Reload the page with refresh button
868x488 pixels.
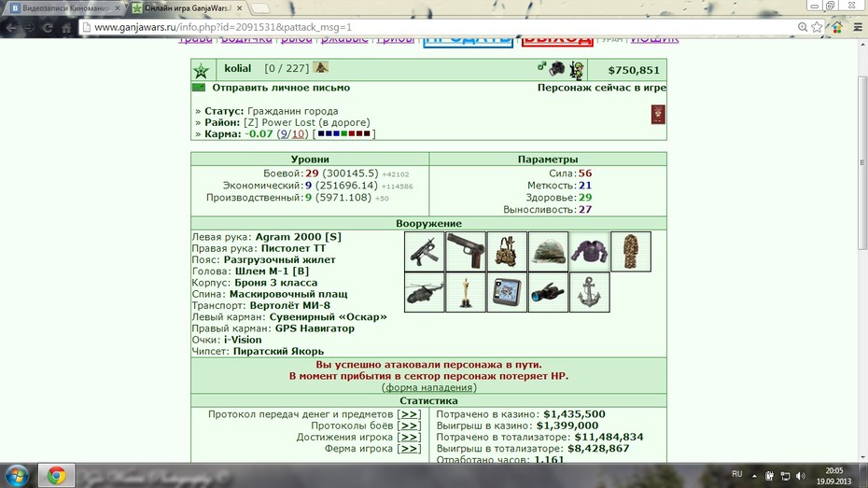(48, 28)
